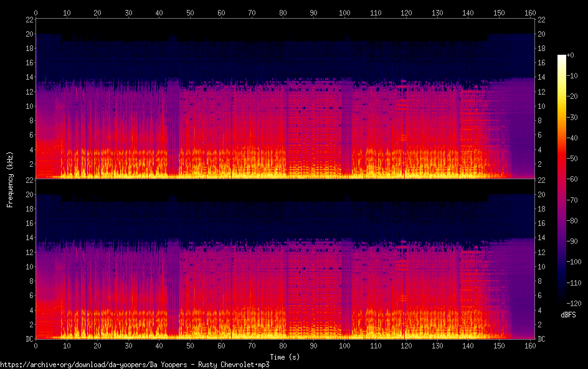Click the "Time (s)" axis label
Screen dimensions: 588x369
285,357
